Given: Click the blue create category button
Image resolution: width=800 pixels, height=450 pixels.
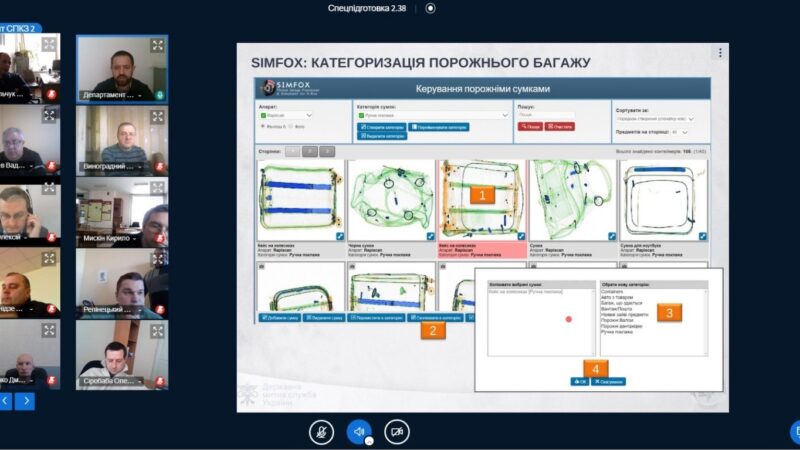Looking at the screenshot, I should [x=382, y=127].
